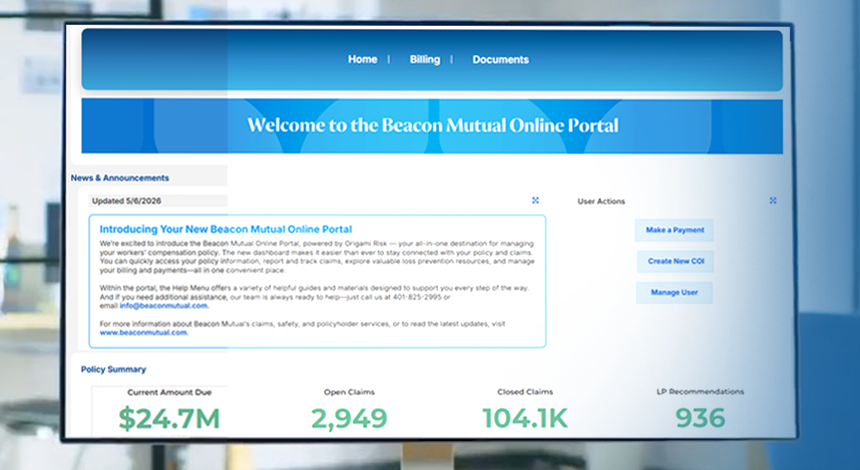Click the News & Announcements heading

point(120,178)
